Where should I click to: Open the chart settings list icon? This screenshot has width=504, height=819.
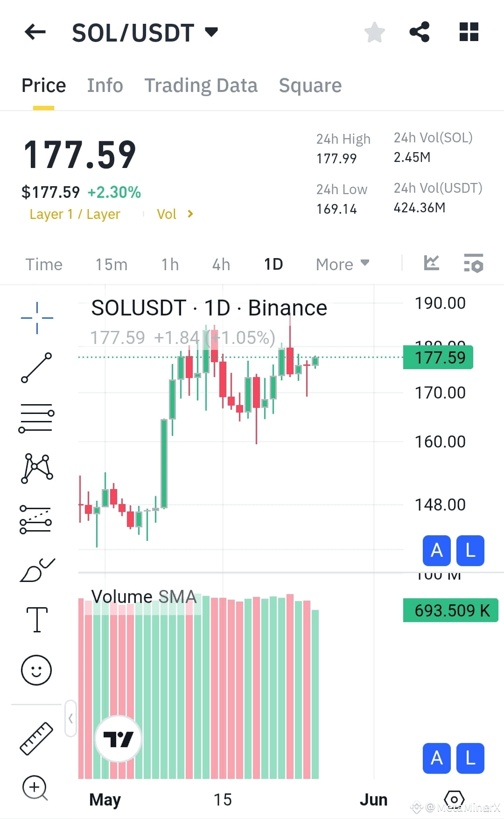click(x=473, y=263)
